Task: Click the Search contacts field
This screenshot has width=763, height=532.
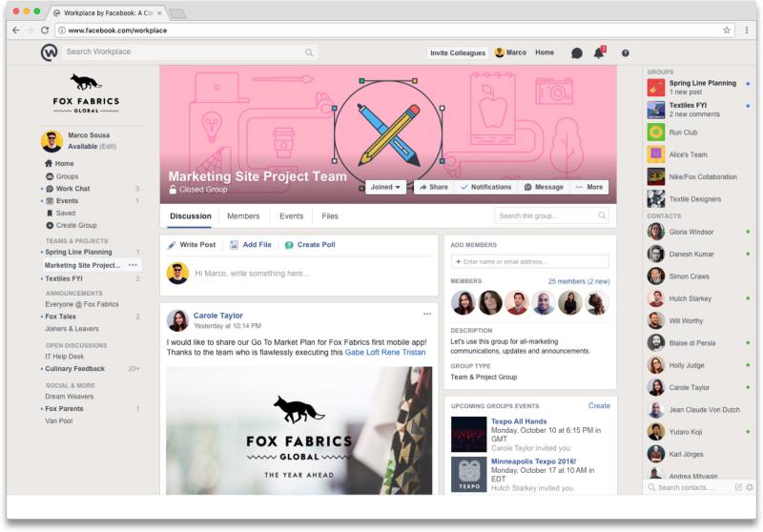Action: point(691,487)
